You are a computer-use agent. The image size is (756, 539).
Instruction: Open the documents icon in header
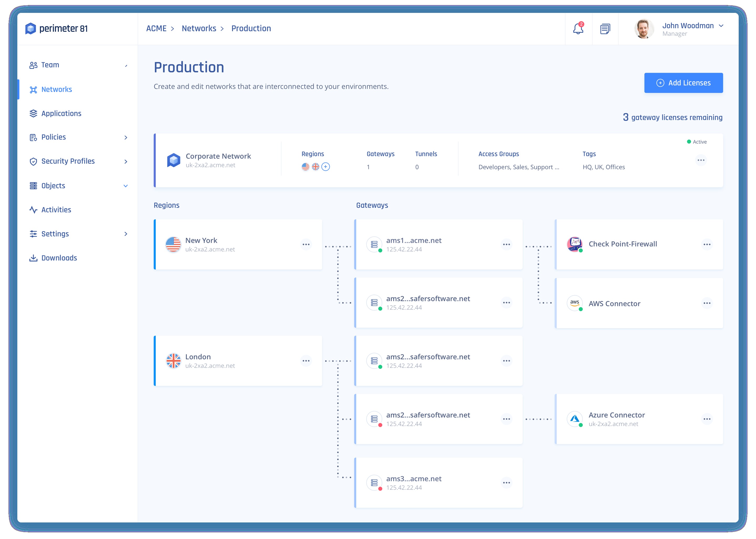point(605,29)
